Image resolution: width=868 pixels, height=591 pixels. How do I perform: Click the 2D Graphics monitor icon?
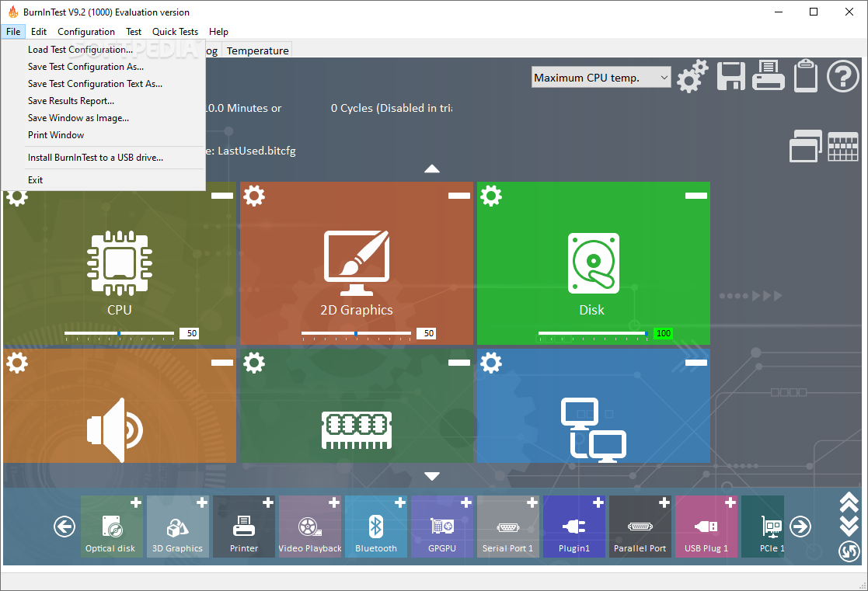[x=357, y=262]
